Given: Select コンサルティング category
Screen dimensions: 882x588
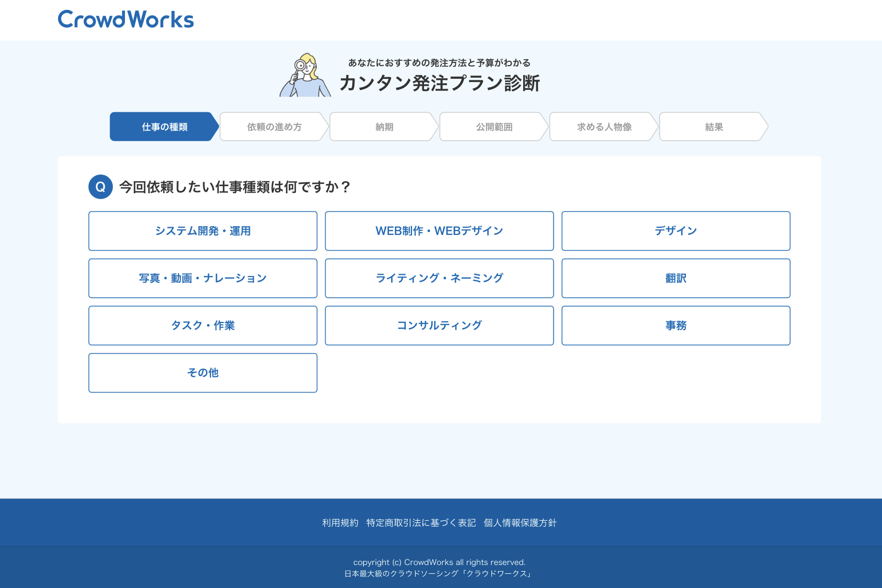Looking at the screenshot, I should [439, 326].
